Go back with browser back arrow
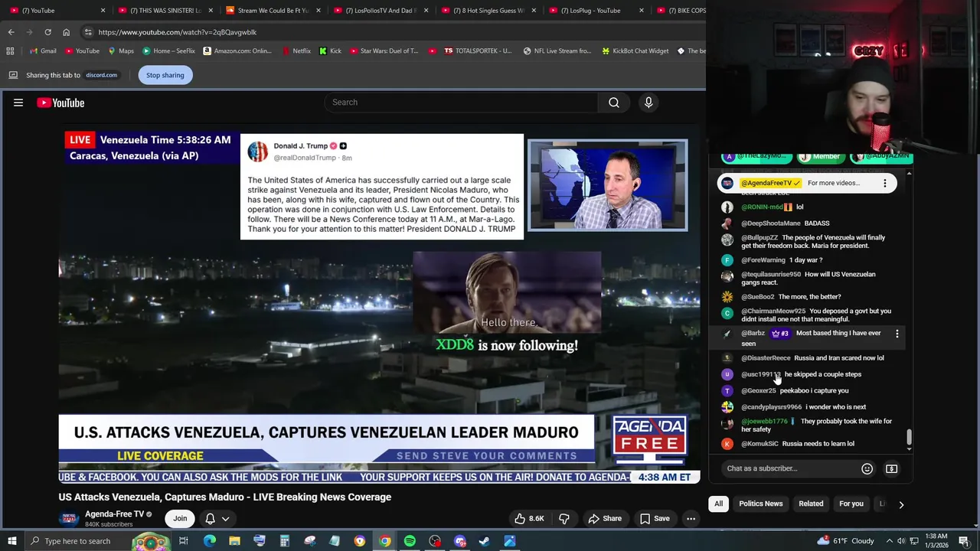The width and height of the screenshot is (980, 551). [x=11, y=32]
